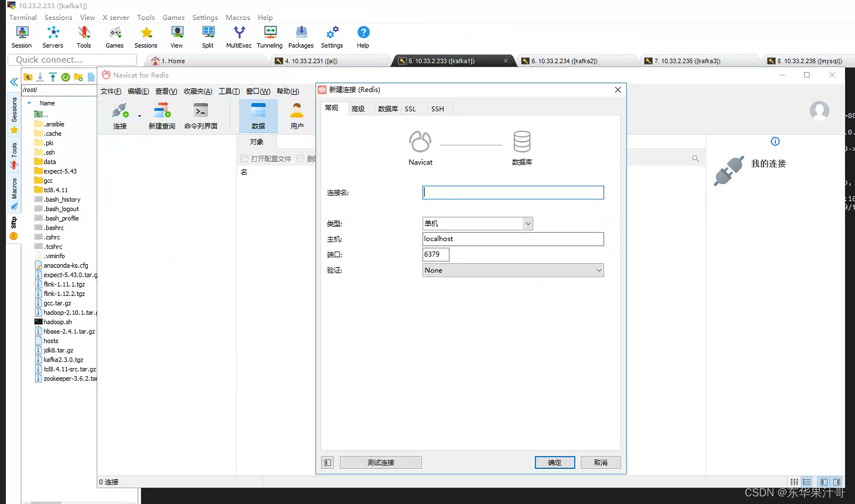Click the Sessions star icon in toolbar
Screen dimensions: 855x504
click(146, 32)
